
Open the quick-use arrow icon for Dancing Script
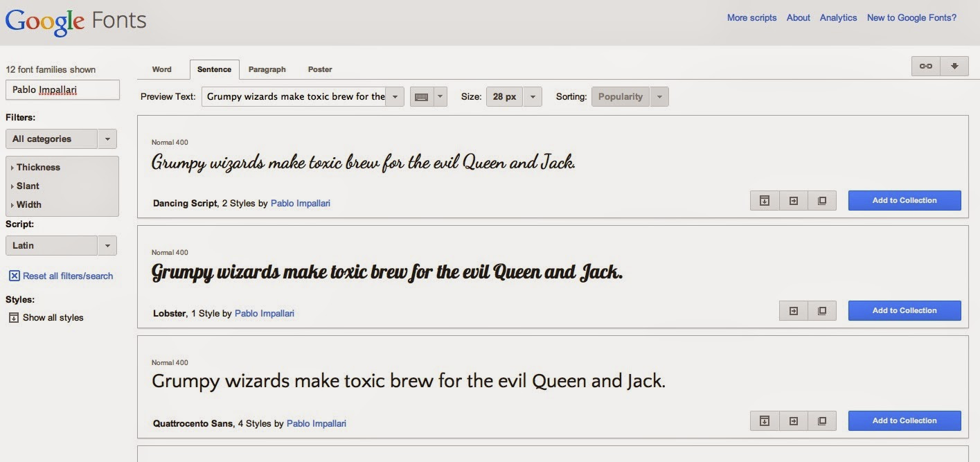794,201
